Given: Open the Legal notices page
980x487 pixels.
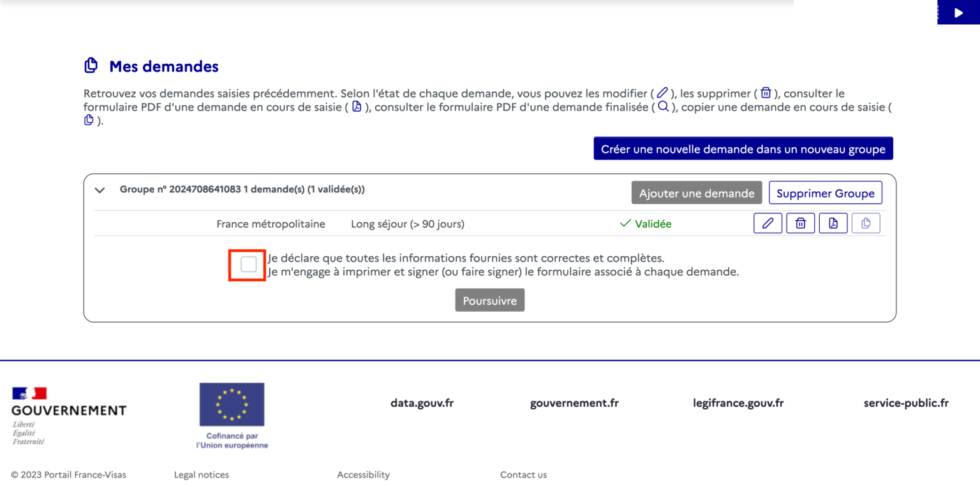Looking at the screenshot, I should [201, 475].
